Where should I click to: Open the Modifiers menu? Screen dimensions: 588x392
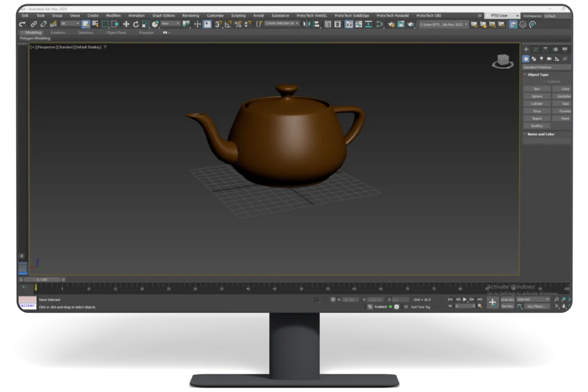(113, 15)
